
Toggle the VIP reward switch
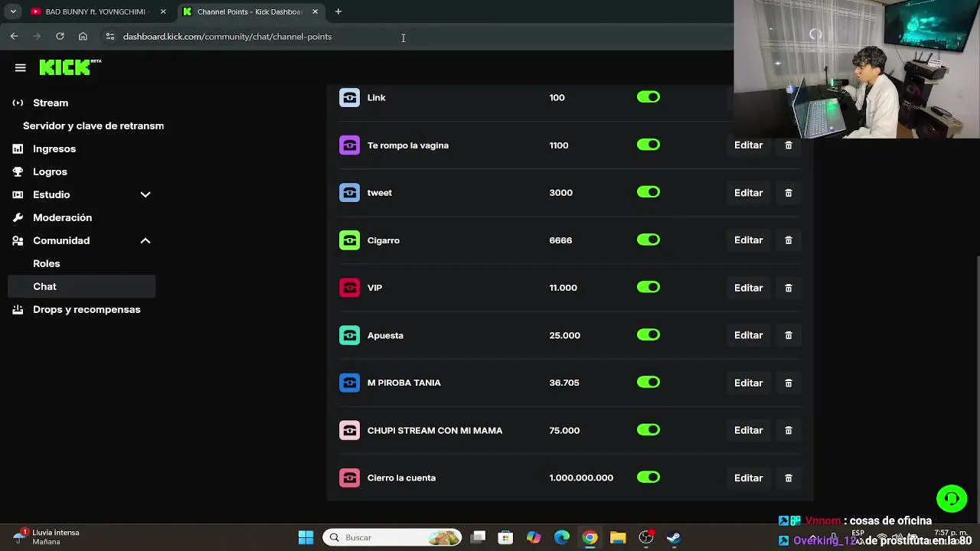648,287
